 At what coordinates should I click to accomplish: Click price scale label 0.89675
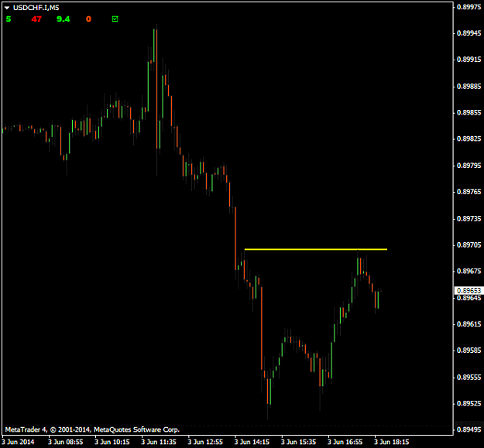pyautogui.click(x=469, y=272)
